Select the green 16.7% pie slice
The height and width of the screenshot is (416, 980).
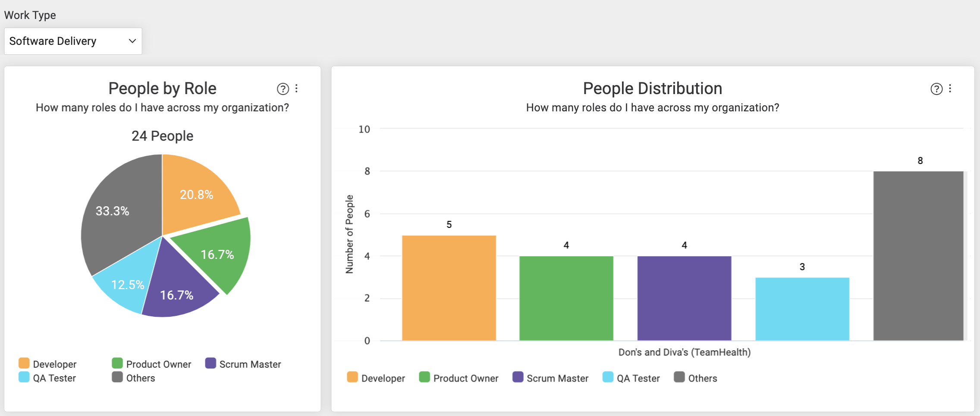click(x=218, y=255)
